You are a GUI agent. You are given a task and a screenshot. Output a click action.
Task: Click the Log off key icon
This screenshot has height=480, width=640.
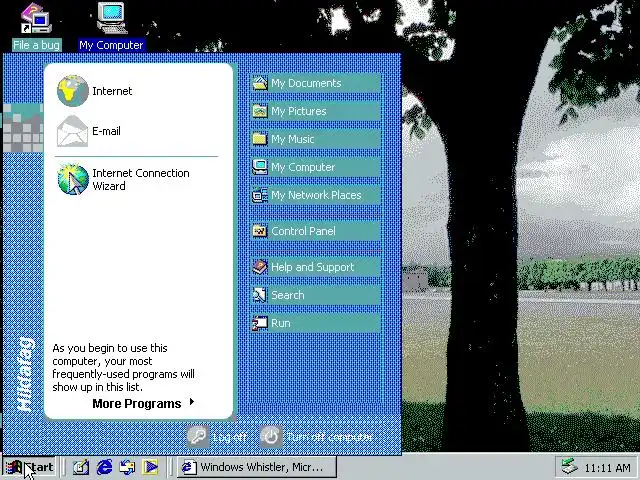pos(198,436)
